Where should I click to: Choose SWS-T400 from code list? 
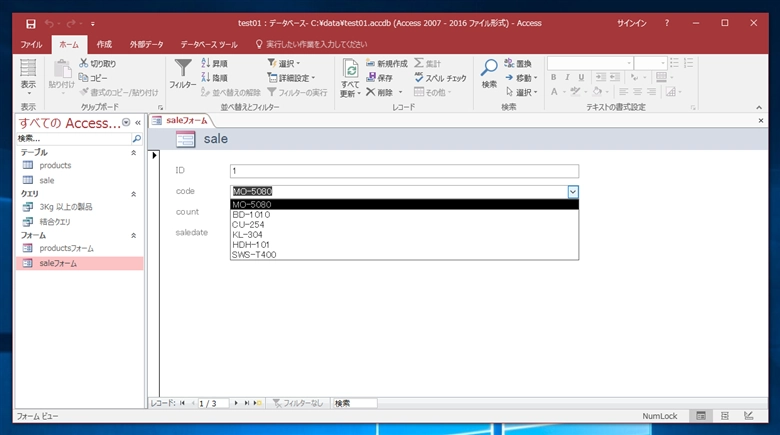(404, 254)
